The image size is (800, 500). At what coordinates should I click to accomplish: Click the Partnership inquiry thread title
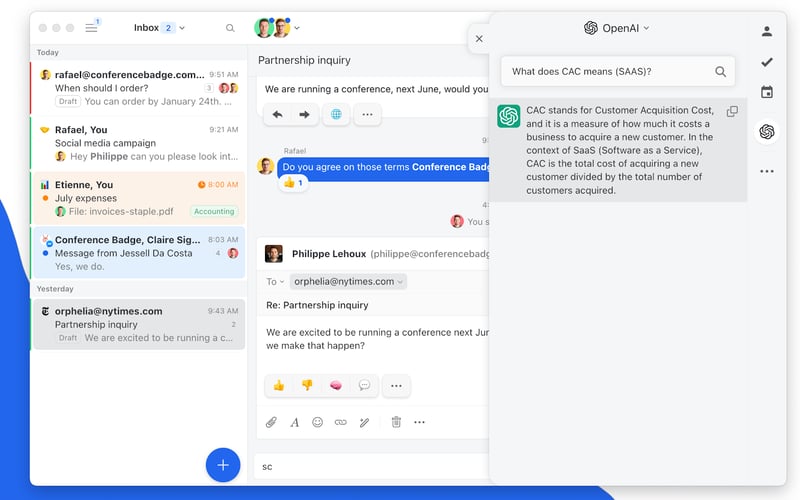pyautogui.click(x=304, y=60)
